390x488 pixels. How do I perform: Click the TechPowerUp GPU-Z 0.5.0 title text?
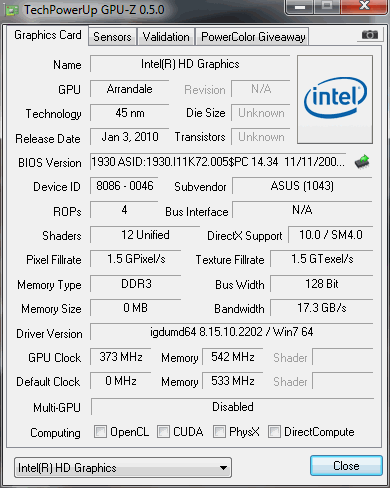[94, 10]
